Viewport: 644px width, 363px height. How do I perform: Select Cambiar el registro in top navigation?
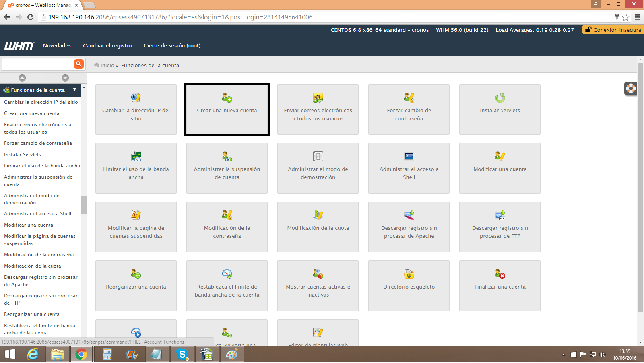point(107,46)
